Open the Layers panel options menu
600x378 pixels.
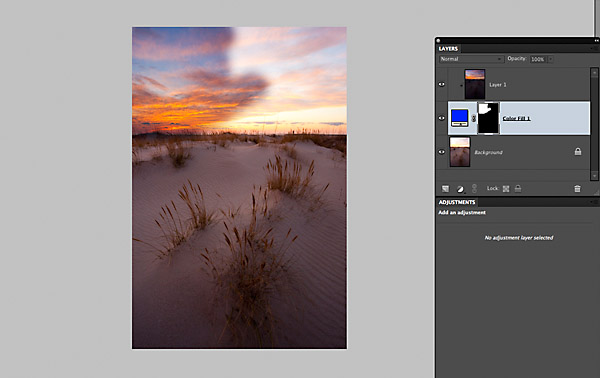pos(594,49)
